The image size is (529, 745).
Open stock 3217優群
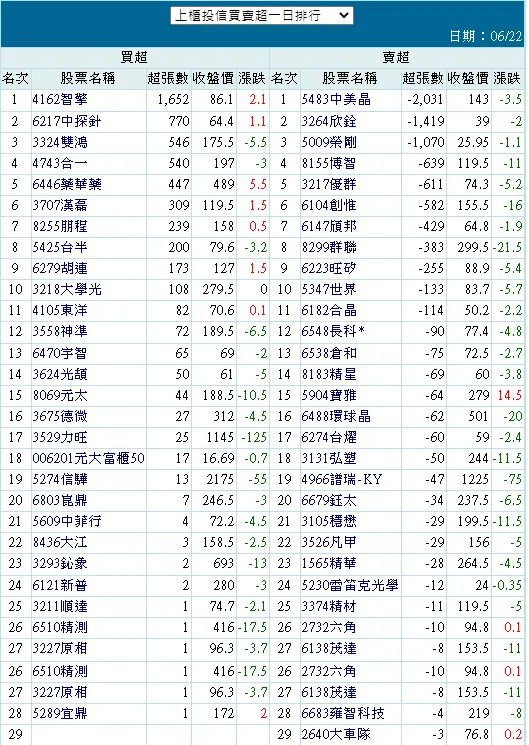pyautogui.click(x=329, y=184)
